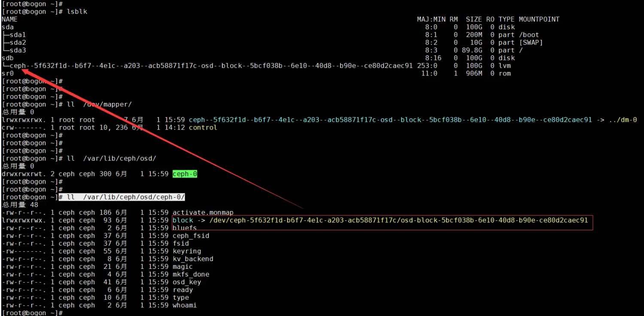The image size is (644, 316).
Task: Click the 'll /dev/mapper/' command
Action: [x=99, y=104]
